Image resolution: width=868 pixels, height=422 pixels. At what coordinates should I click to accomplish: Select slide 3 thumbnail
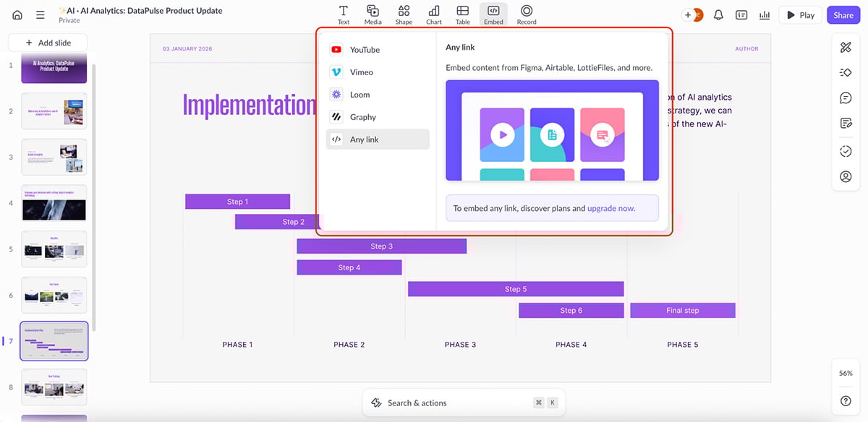[x=54, y=157]
